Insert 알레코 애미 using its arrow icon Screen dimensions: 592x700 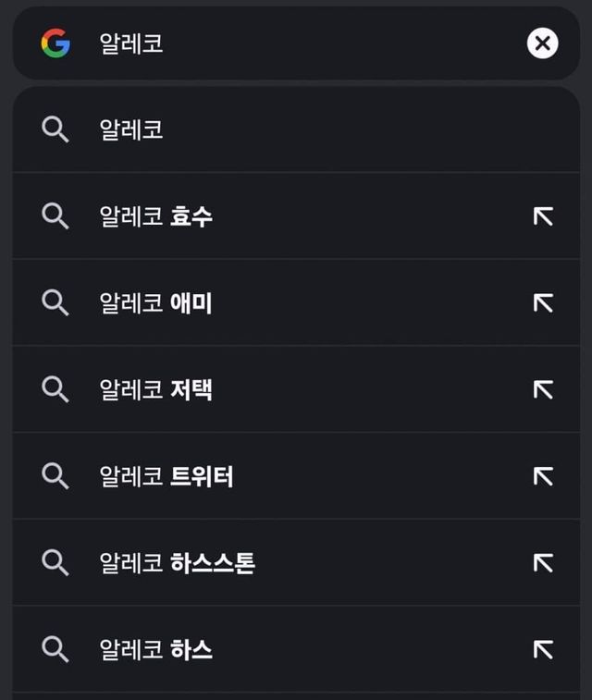click(x=543, y=302)
